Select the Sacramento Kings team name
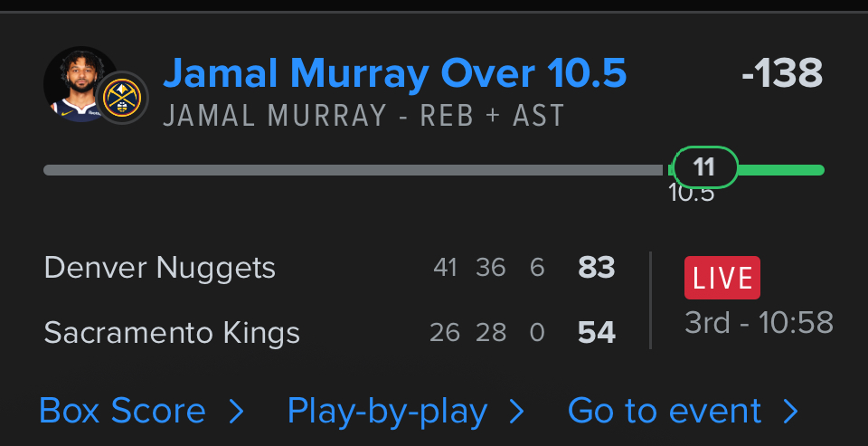 172,333
